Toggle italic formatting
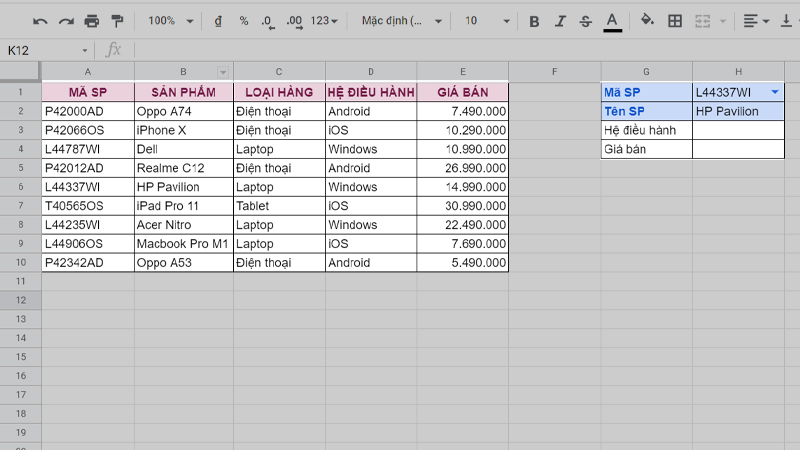Viewport: 800px width, 450px height. click(x=560, y=21)
